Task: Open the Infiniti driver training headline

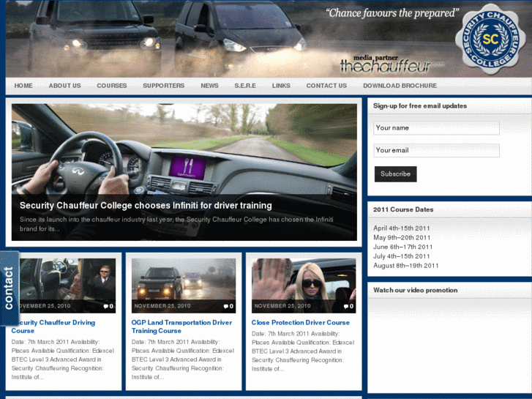Action: point(146,206)
